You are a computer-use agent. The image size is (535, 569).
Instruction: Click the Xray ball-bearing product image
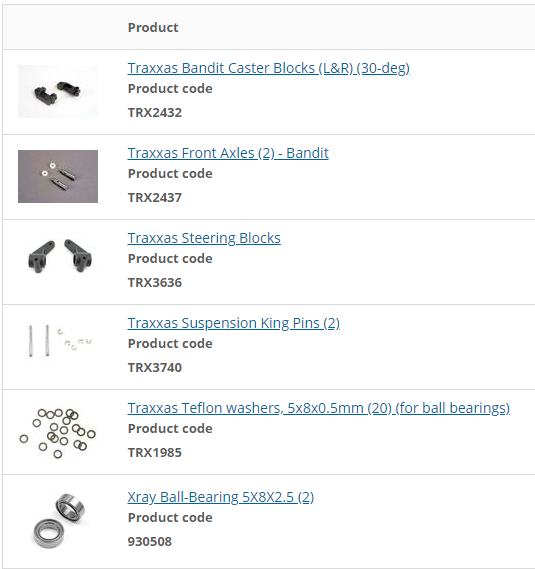pyautogui.click(x=58, y=520)
